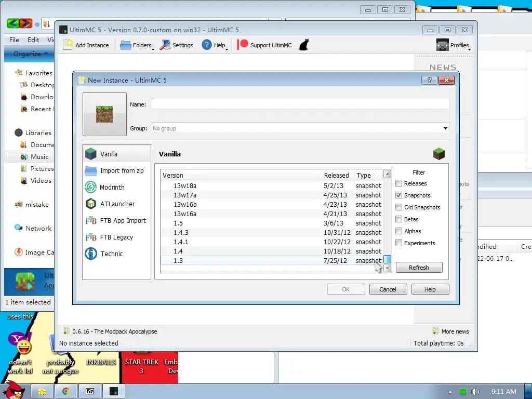
Task: Open the file explorer taskbar icon
Action: [x=42, y=392]
